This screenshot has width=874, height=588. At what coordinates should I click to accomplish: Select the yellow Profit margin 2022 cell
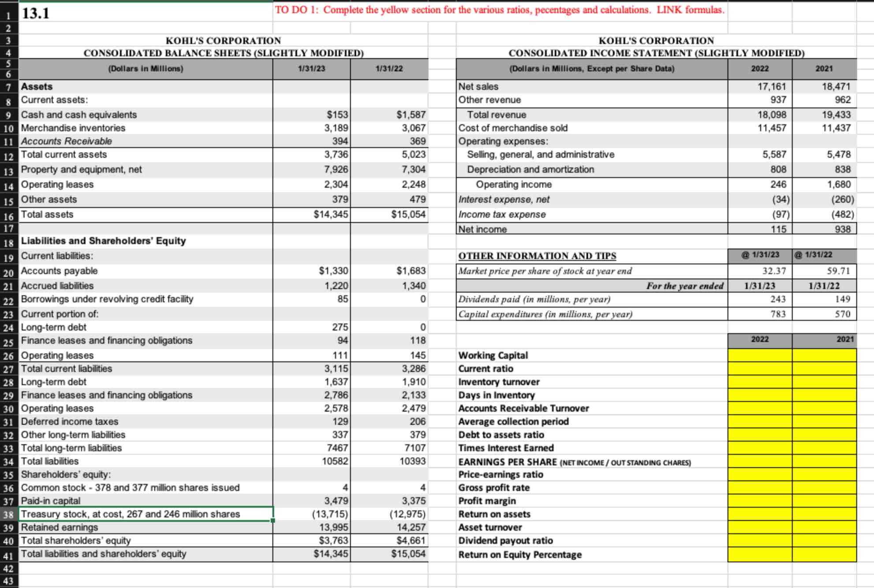coord(759,501)
